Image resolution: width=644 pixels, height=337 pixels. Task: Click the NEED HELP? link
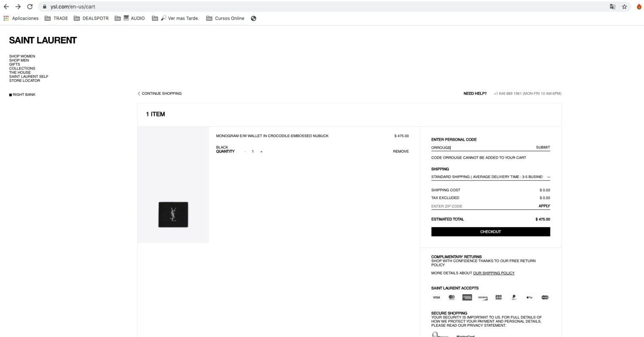point(475,93)
